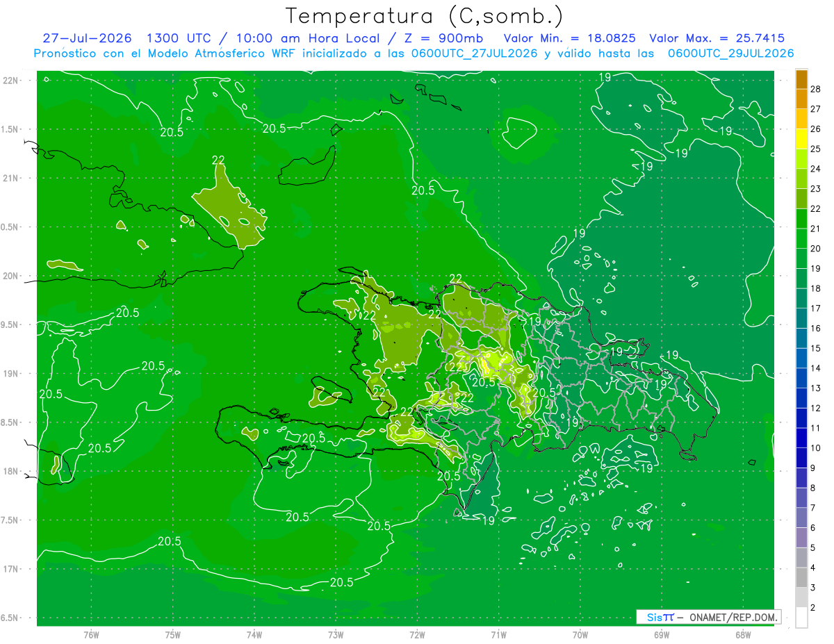Click the yellow swatch between 25 and 26
This screenshot has width=834, height=644.
pos(801,138)
